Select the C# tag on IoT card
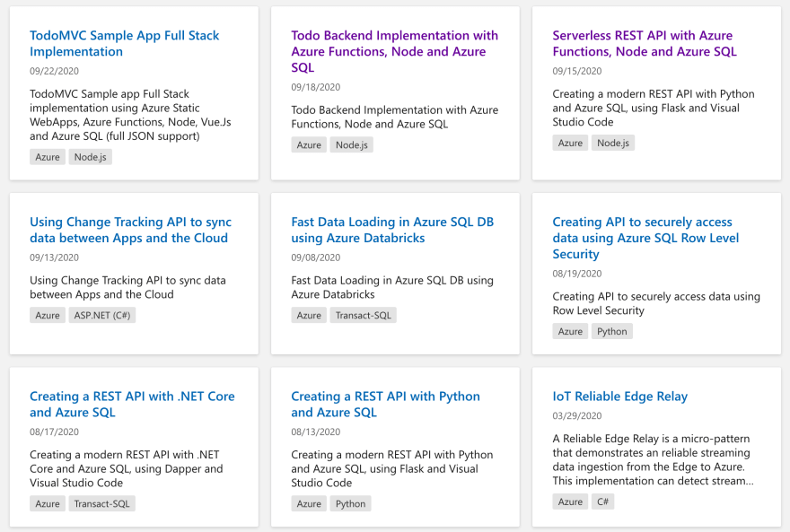Viewport: 790px width, 532px height. point(602,501)
